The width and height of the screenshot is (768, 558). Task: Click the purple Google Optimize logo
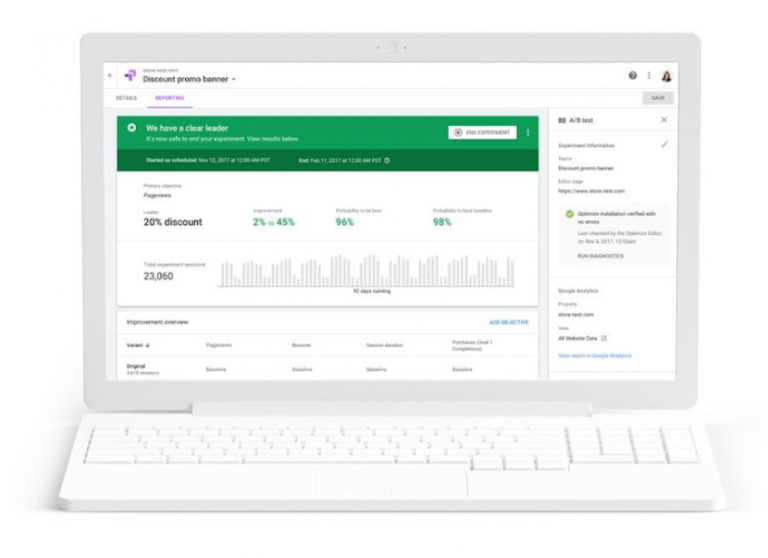click(x=129, y=76)
